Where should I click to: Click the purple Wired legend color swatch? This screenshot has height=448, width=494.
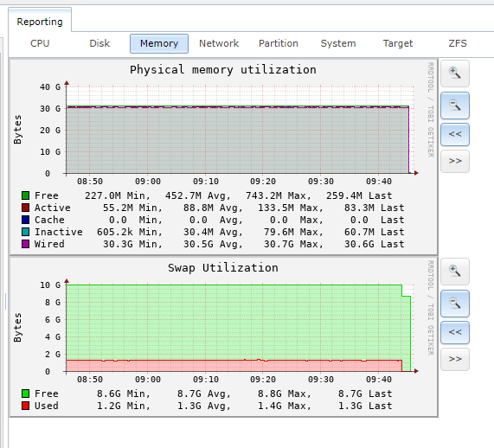(25, 244)
